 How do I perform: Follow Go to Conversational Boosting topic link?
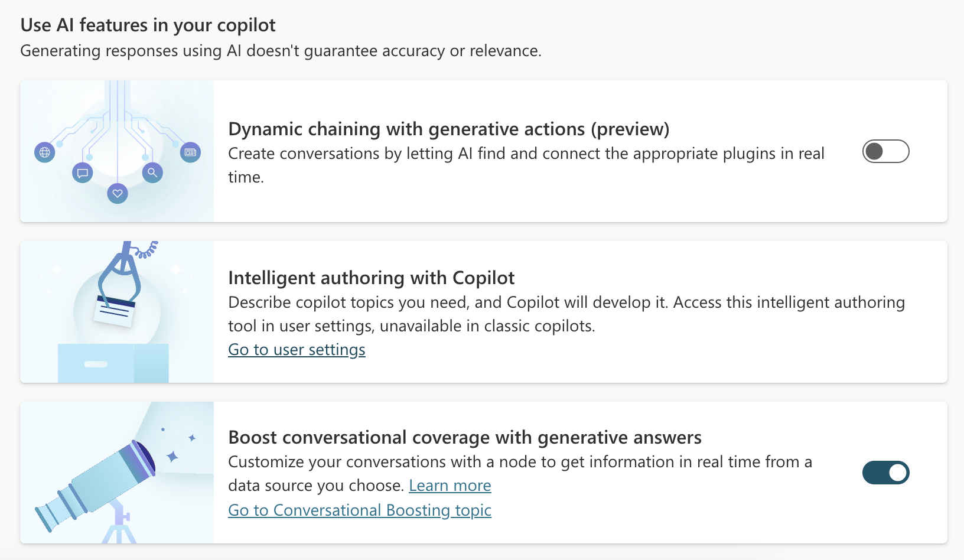tap(360, 510)
